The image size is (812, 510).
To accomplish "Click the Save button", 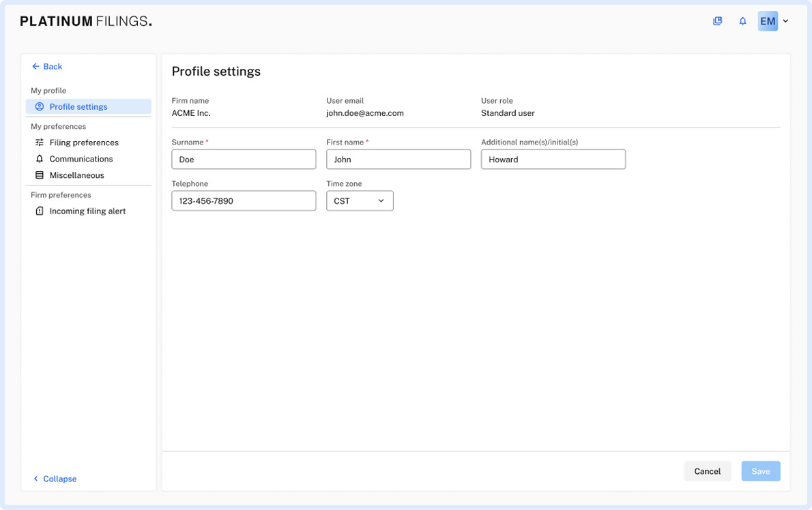I will point(761,471).
